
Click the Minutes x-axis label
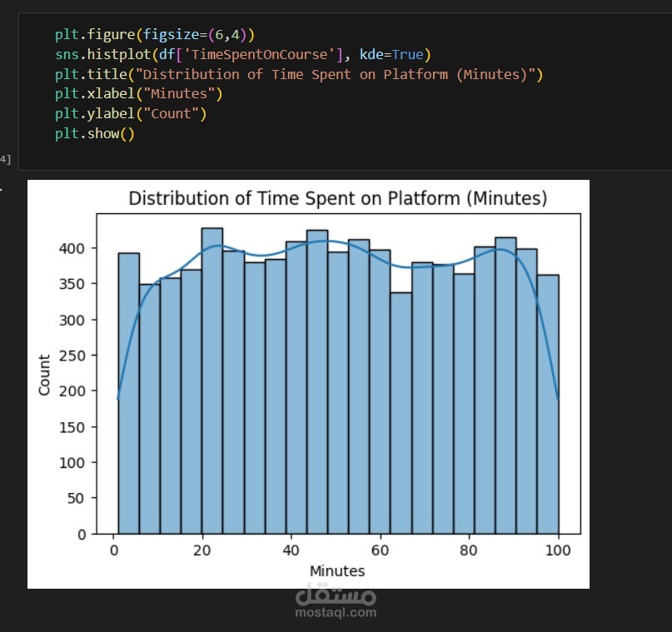337,571
